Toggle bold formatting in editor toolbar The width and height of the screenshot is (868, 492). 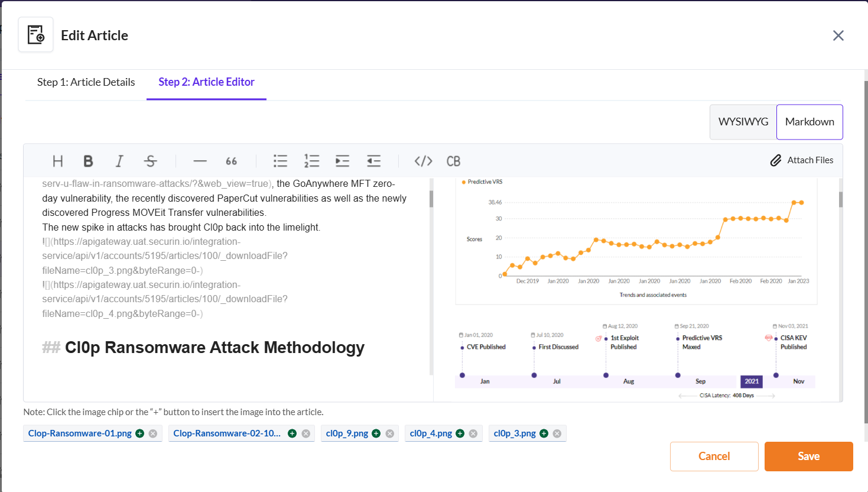88,161
